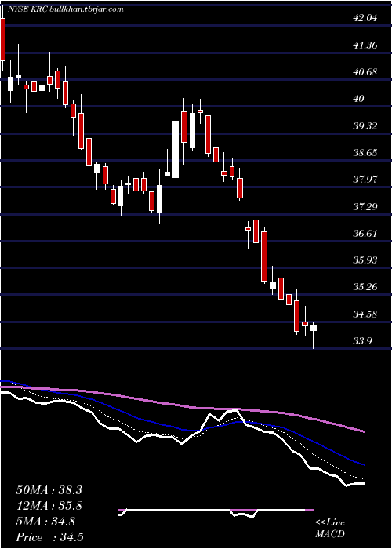
Task: Click the Live MACD label
Action: [330, 529]
